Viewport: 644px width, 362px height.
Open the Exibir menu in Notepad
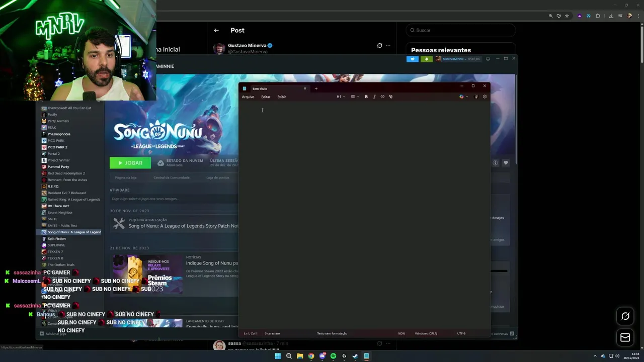click(x=282, y=97)
